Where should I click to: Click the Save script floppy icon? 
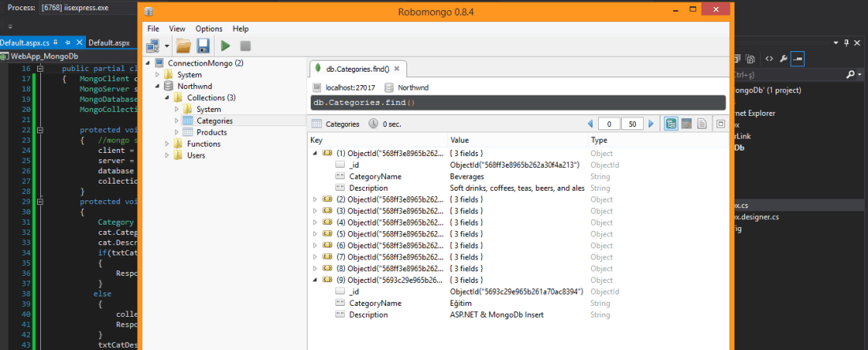pyautogui.click(x=203, y=47)
